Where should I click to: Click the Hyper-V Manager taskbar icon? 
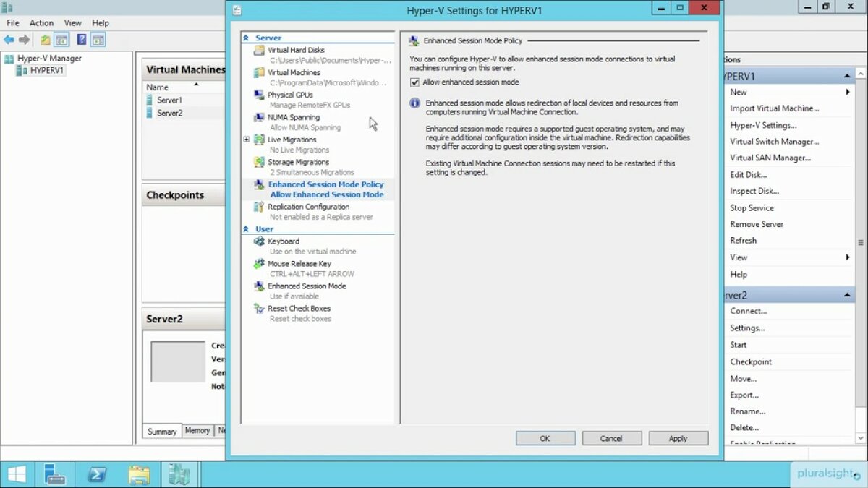(x=179, y=474)
